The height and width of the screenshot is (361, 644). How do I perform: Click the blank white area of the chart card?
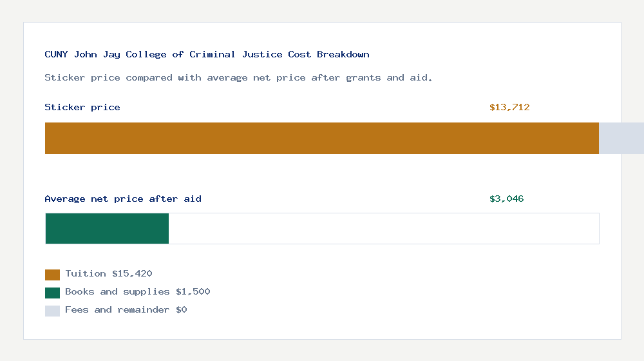pyautogui.click(x=419, y=297)
